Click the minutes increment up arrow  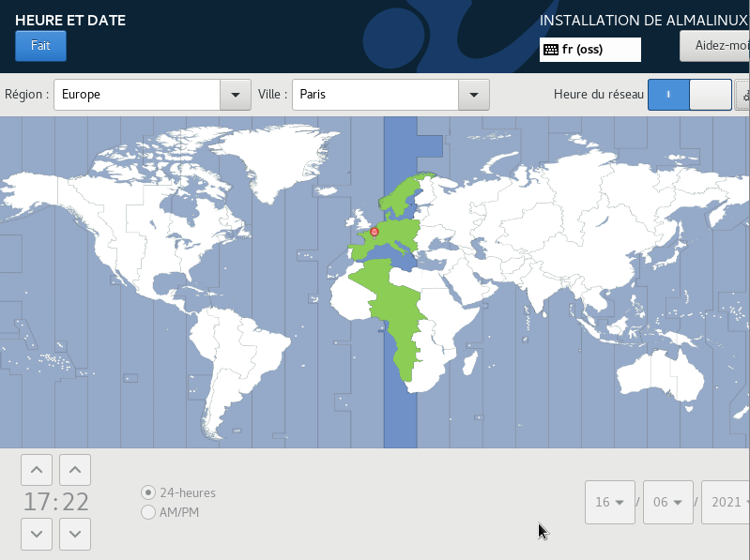(x=75, y=469)
